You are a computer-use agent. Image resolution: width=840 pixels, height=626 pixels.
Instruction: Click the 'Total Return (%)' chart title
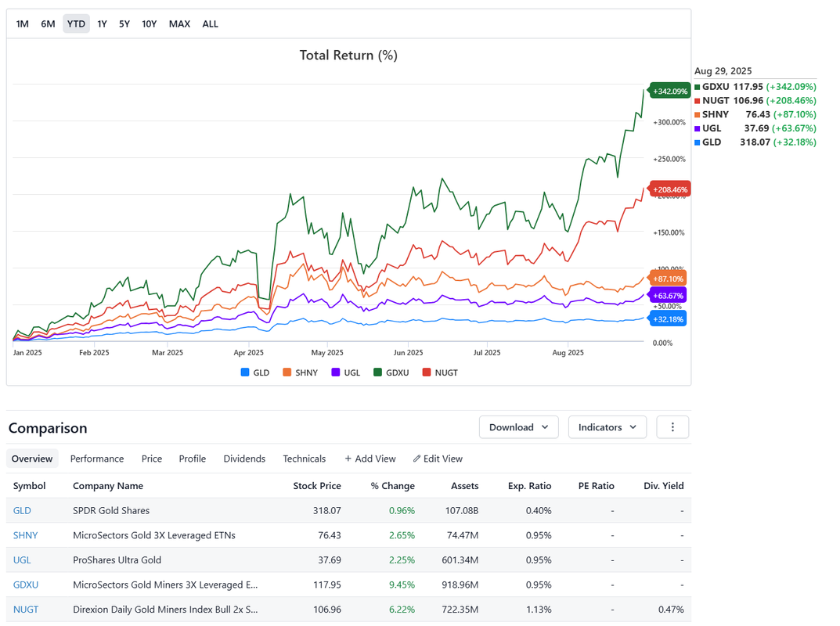pos(348,55)
